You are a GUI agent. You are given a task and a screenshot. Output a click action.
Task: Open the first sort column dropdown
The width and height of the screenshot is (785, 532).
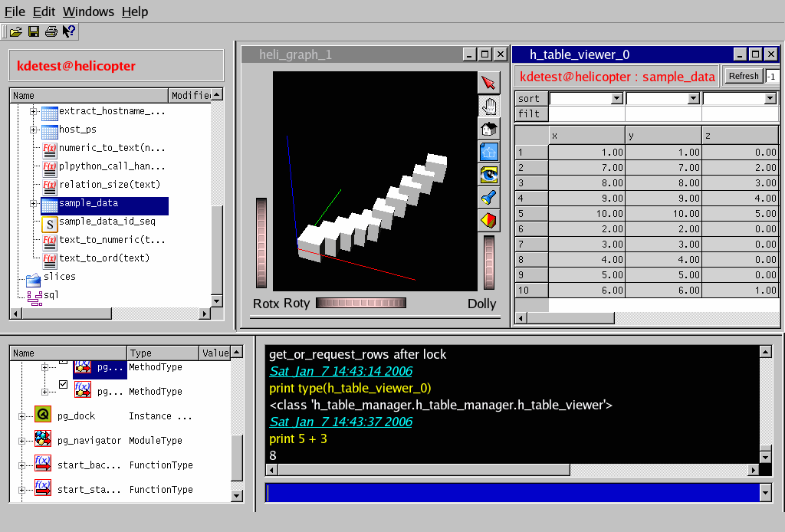click(x=616, y=99)
